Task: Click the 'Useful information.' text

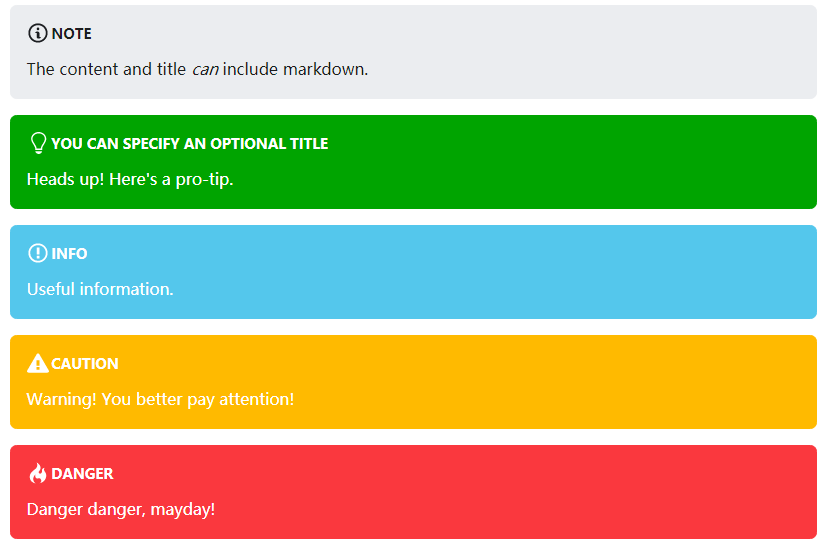Action: [101, 289]
